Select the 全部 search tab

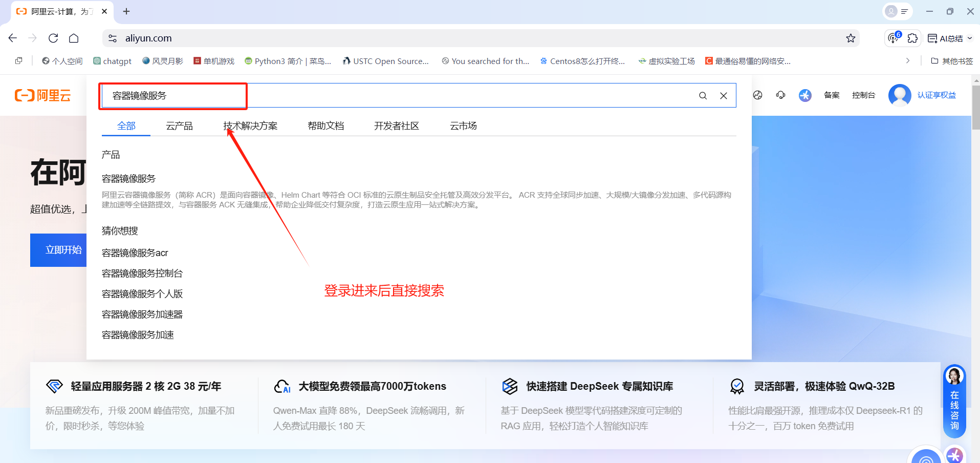pyautogui.click(x=126, y=125)
